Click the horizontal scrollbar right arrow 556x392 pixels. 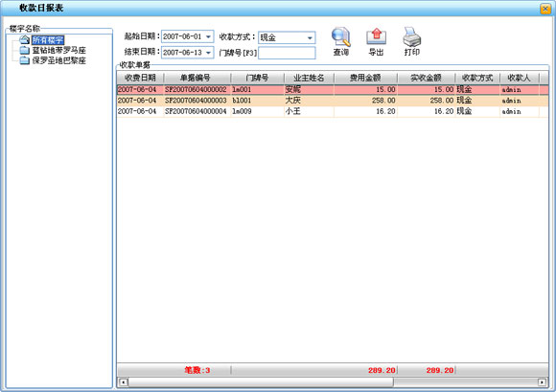click(x=542, y=382)
